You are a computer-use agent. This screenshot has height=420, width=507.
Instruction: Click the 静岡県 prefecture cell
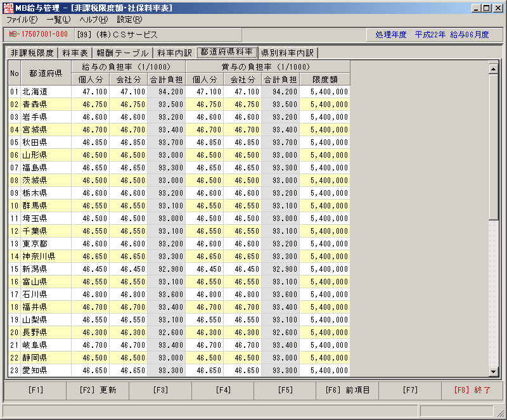46,358
